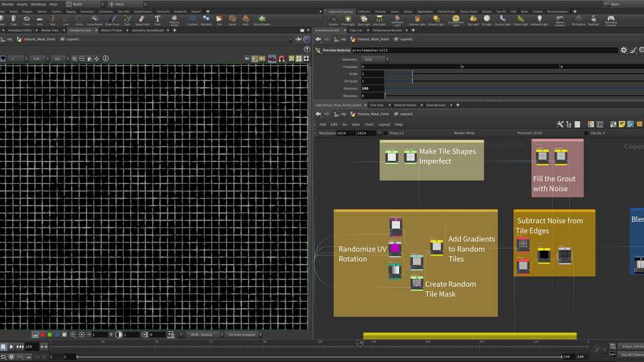Add an Environment Light
The width and height of the screenshot is (644, 362).
tap(456, 21)
